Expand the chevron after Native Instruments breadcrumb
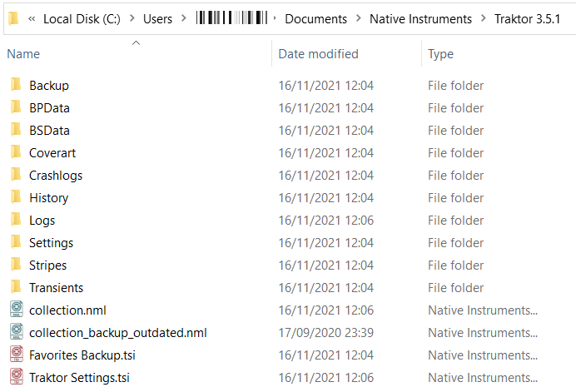The height and width of the screenshot is (392, 576). click(484, 18)
